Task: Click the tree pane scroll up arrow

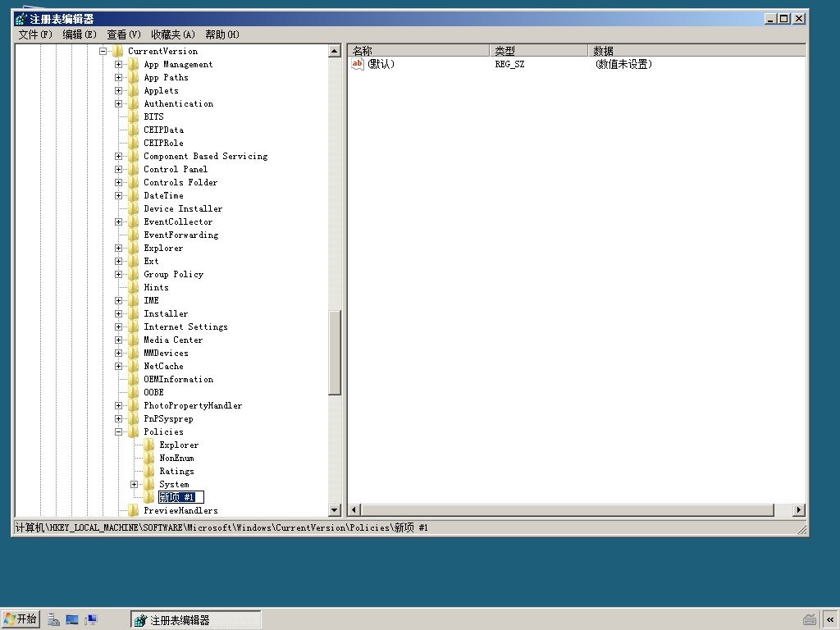Action: point(335,52)
